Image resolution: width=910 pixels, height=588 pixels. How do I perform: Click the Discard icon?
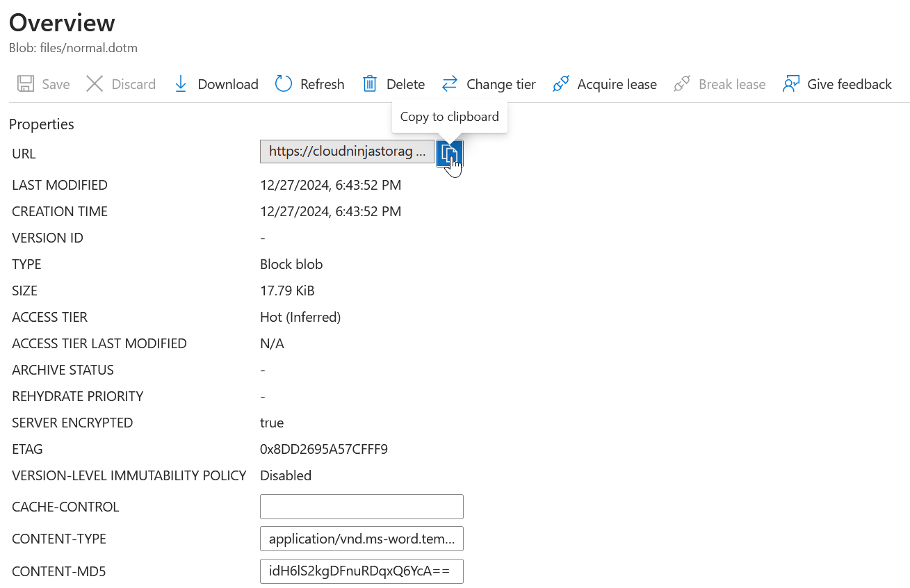coord(95,83)
